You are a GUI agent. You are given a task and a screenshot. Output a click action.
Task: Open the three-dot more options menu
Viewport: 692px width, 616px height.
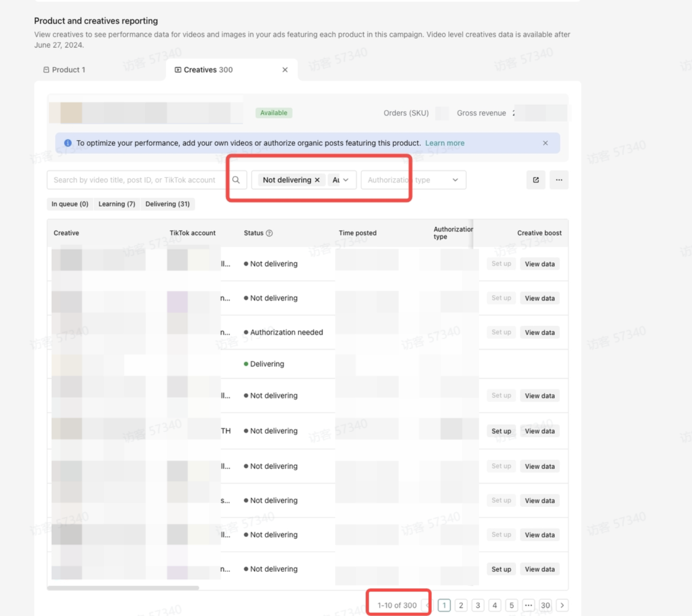tap(559, 180)
